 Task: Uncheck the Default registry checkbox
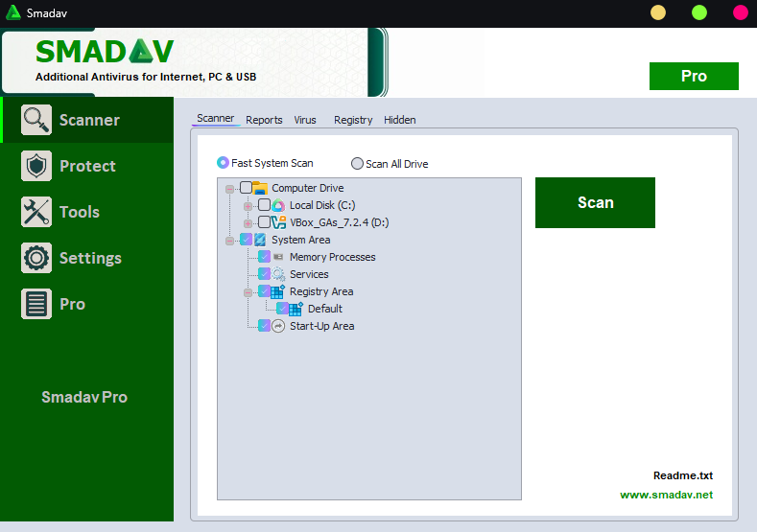282,309
